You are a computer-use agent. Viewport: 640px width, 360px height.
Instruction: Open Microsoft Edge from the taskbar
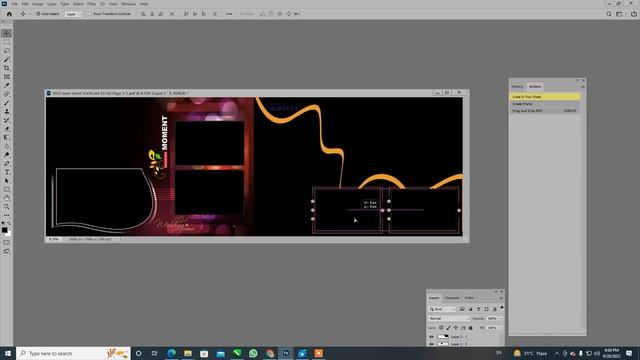tap(171, 353)
